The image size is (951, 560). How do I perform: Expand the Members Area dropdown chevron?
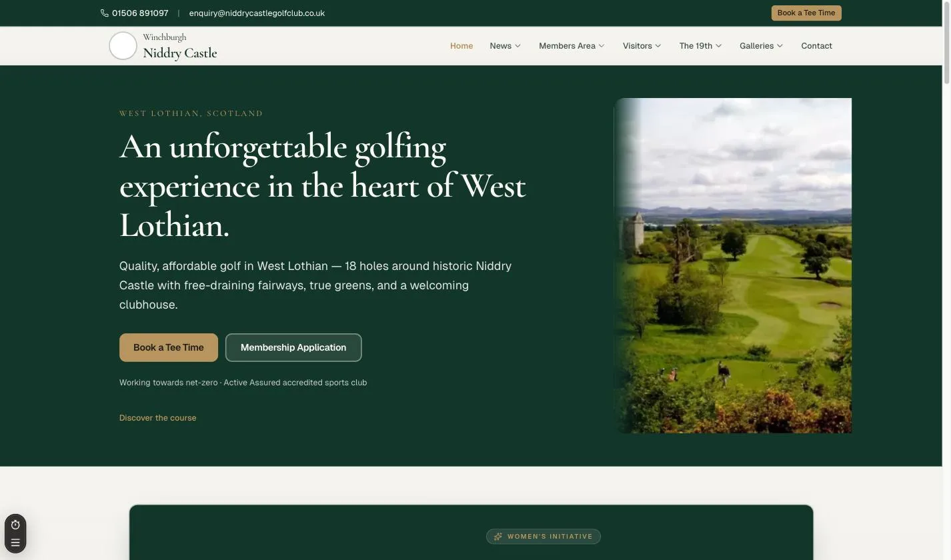pyautogui.click(x=602, y=46)
